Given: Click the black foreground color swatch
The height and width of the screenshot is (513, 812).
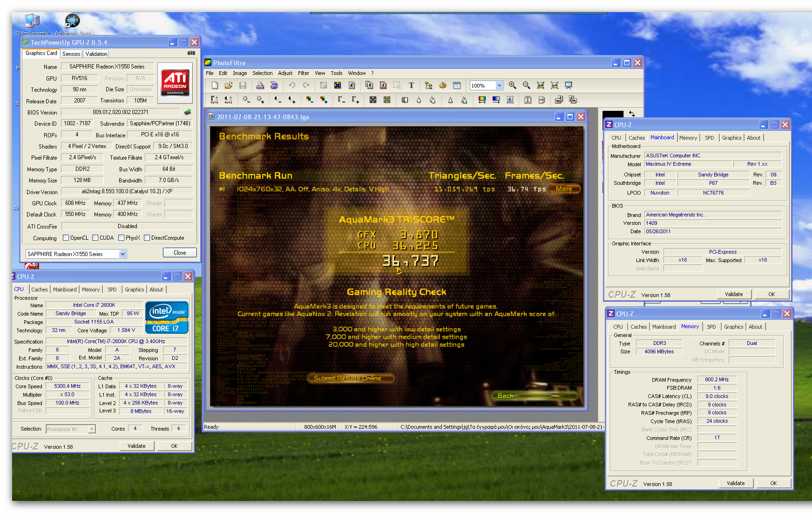Looking at the screenshot, I should 613,115.
